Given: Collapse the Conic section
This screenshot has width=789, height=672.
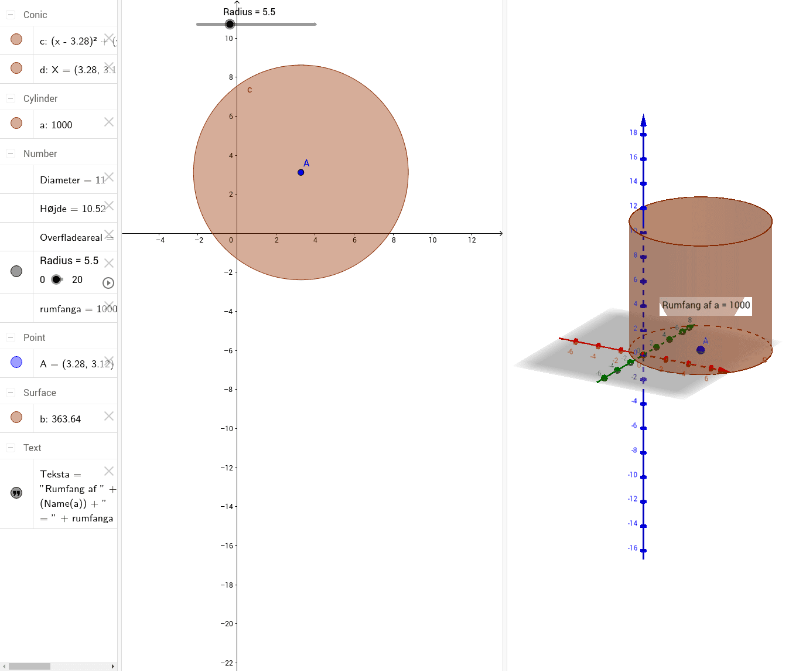Looking at the screenshot, I should tap(9, 14).
